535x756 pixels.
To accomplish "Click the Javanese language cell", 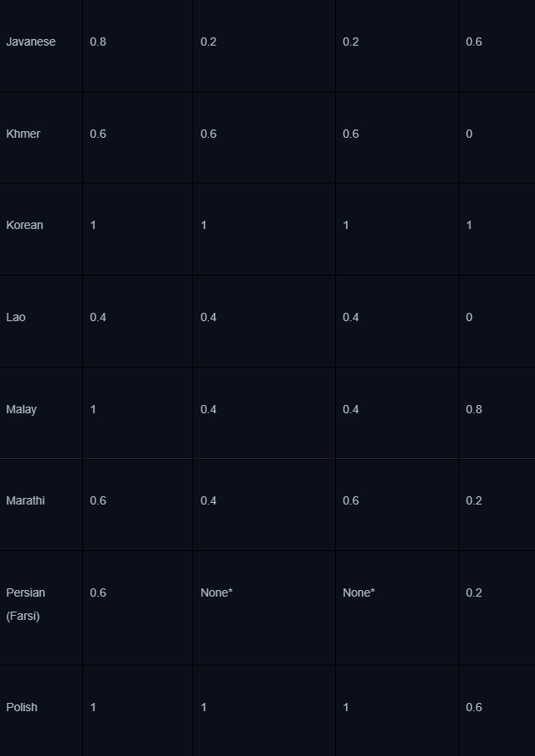I will [31, 41].
